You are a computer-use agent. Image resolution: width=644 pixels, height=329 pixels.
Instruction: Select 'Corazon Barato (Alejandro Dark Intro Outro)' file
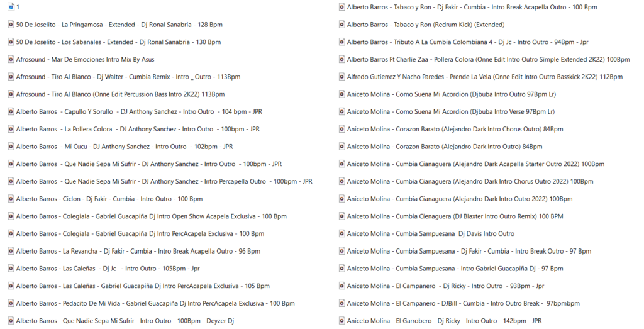click(x=445, y=147)
